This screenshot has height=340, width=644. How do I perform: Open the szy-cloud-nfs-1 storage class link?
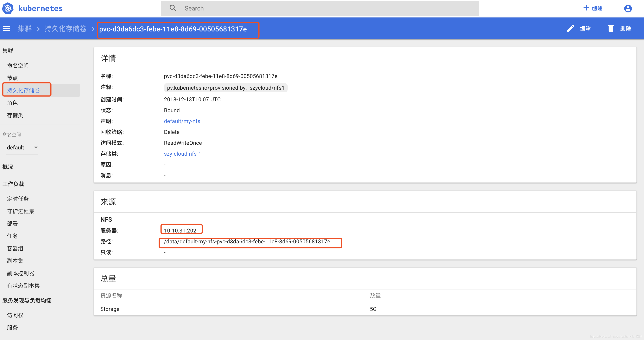coord(182,154)
